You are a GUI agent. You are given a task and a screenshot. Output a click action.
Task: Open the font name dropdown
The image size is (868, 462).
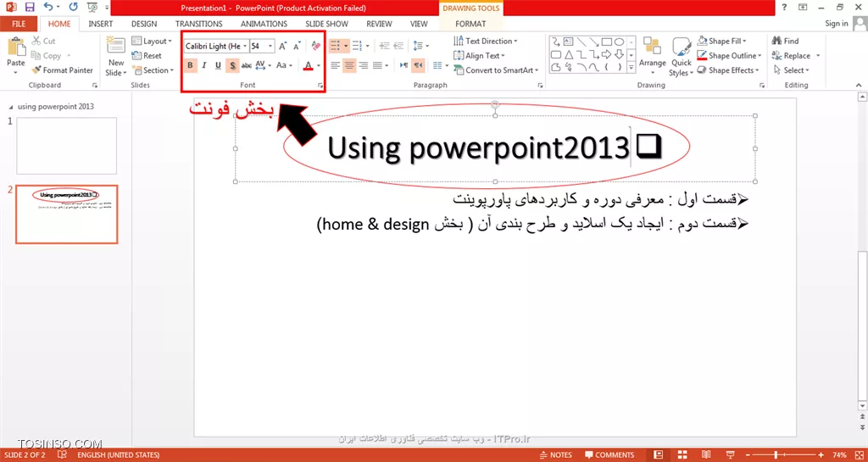(245, 47)
